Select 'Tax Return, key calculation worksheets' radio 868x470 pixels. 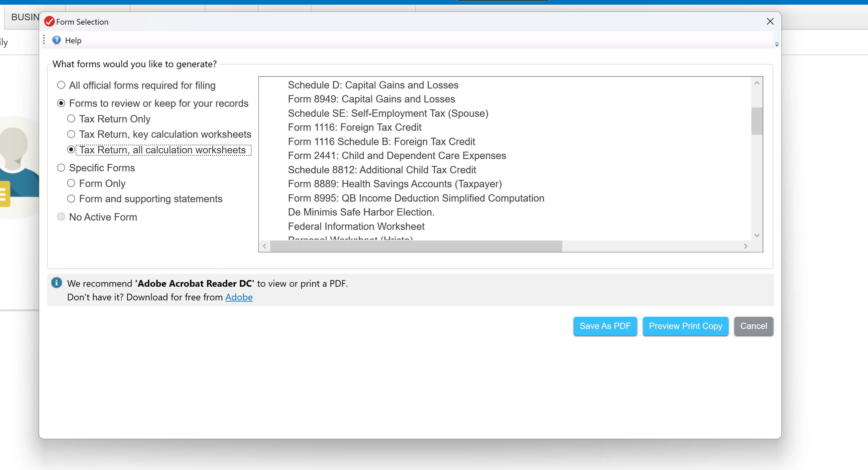(71, 134)
